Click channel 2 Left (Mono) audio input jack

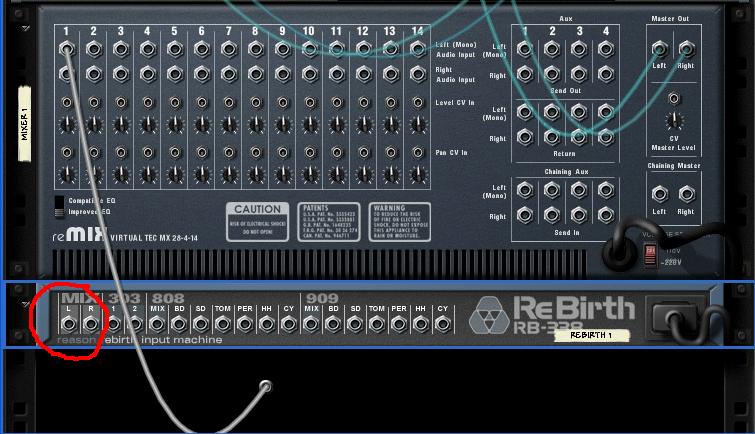tap(94, 49)
